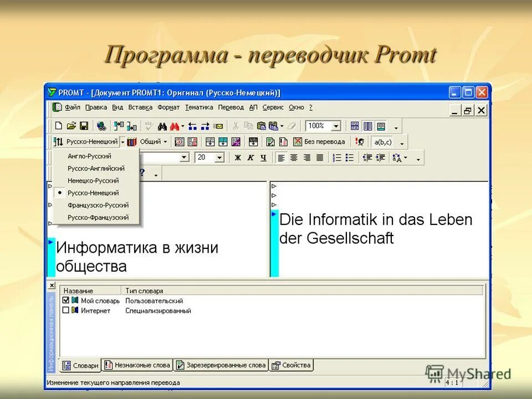Click the bulleted list icon

350,158
